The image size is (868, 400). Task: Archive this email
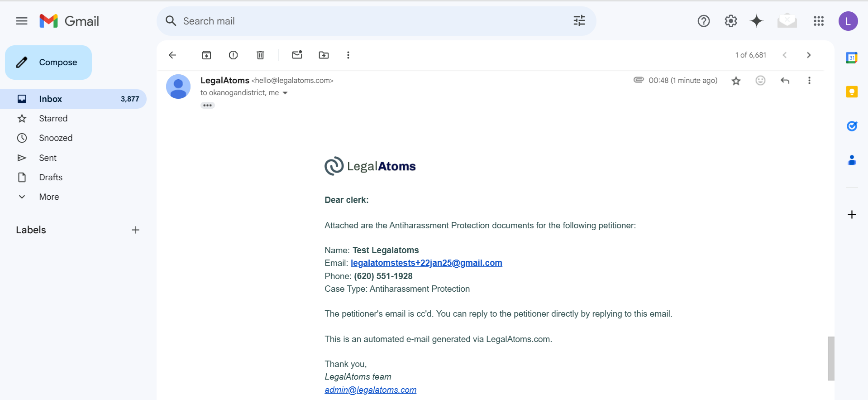(x=206, y=55)
